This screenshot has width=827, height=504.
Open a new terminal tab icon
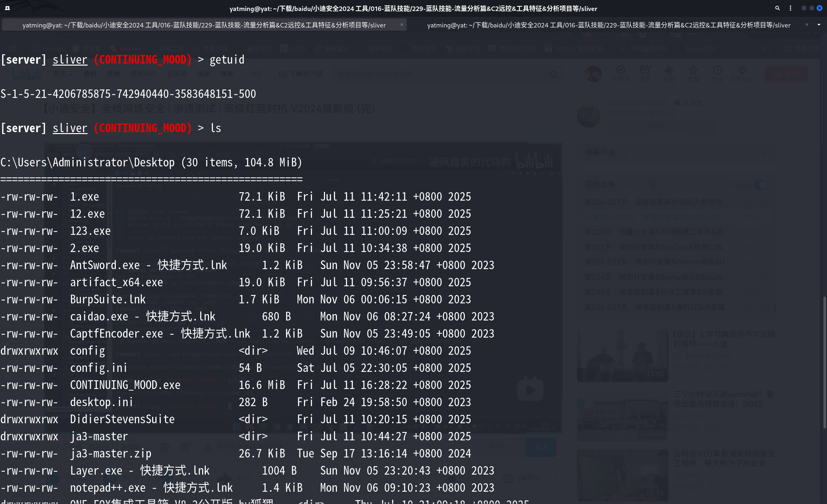point(7,8)
